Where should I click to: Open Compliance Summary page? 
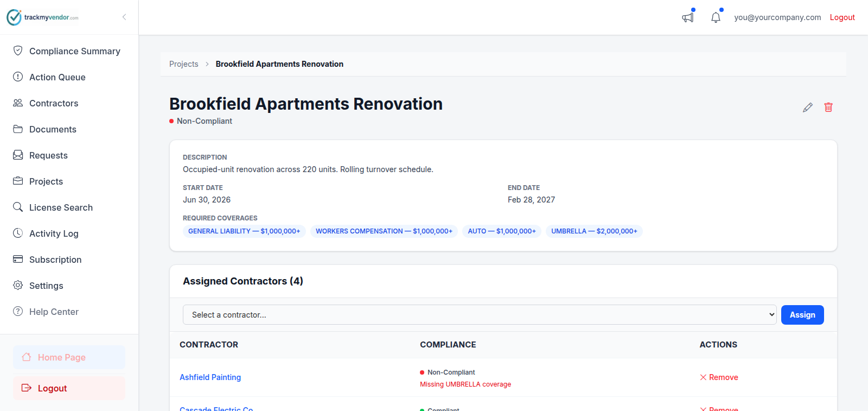[x=75, y=51]
